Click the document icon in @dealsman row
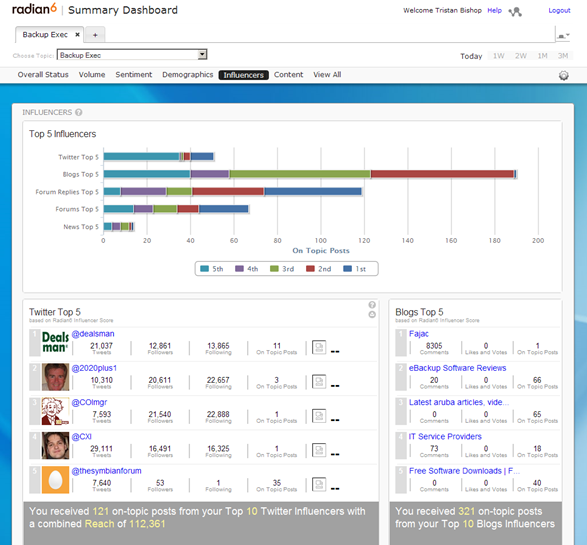This screenshot has width=587, height=545. tap(319, 347)
